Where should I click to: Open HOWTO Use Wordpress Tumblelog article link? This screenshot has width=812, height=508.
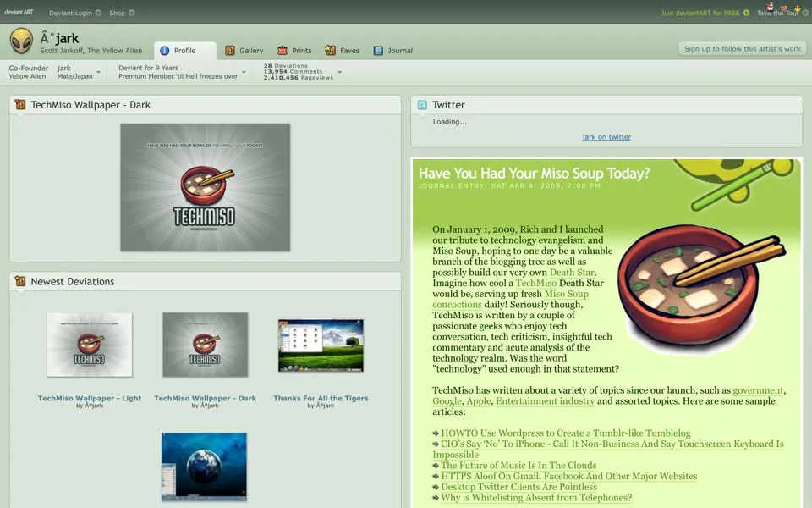click(x=566, y=433)
